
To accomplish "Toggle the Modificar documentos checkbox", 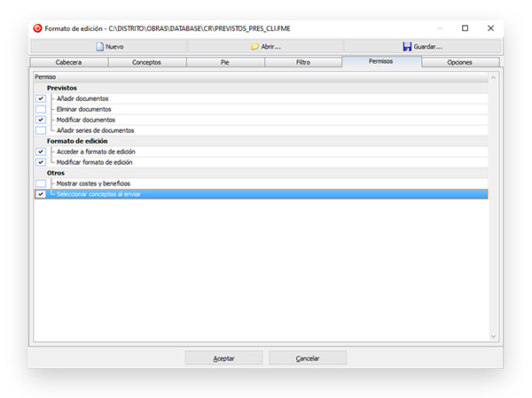I will coord(41,120).
